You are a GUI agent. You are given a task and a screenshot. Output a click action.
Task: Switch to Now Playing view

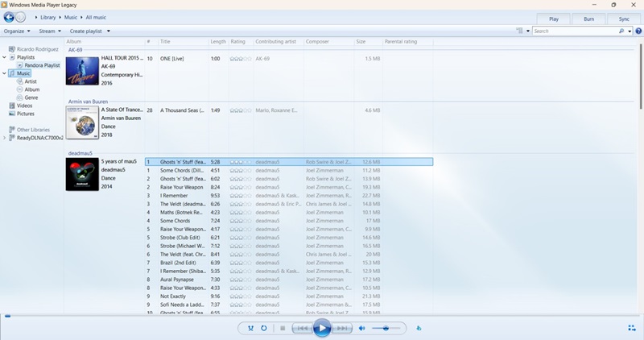click(632, 328)
